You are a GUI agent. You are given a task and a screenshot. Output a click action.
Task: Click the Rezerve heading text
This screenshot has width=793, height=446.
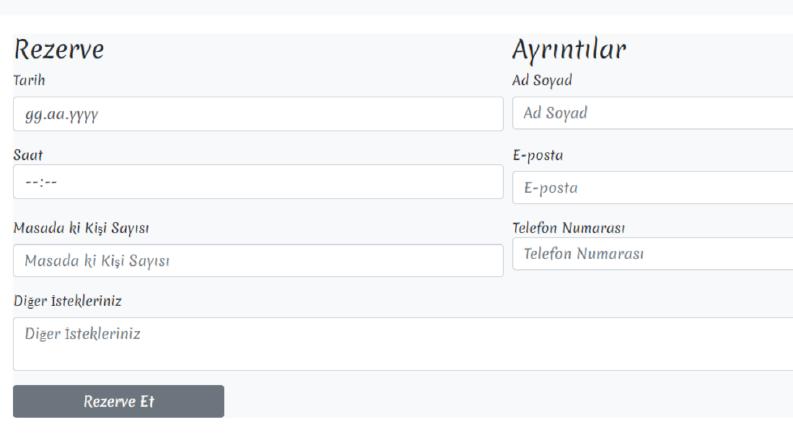[x=59, y=50]
